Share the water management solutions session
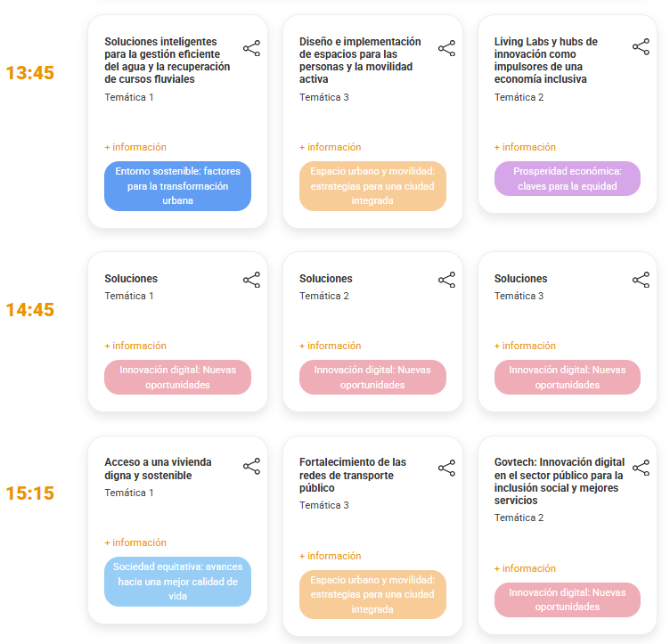Image resolution: width=670 pixels, height=644 pixels. [x=251, y=48]
